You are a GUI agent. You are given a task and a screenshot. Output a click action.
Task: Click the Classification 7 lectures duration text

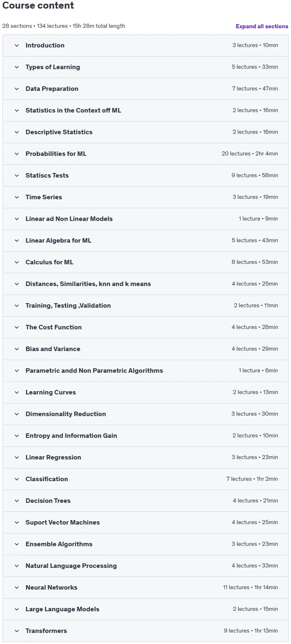coord(252,479)
